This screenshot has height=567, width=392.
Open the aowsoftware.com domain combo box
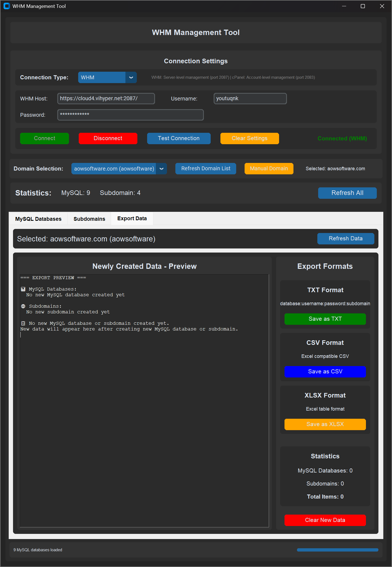coord(119,169)
